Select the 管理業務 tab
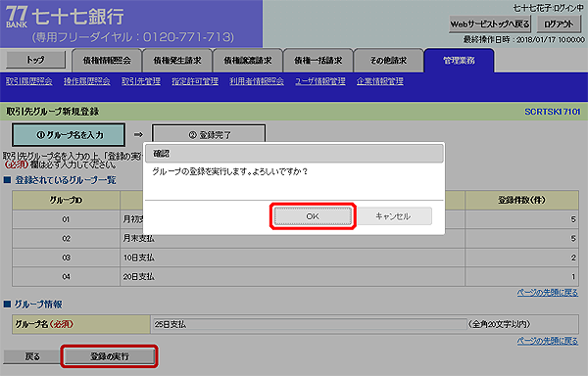 [x=459, y=61]
